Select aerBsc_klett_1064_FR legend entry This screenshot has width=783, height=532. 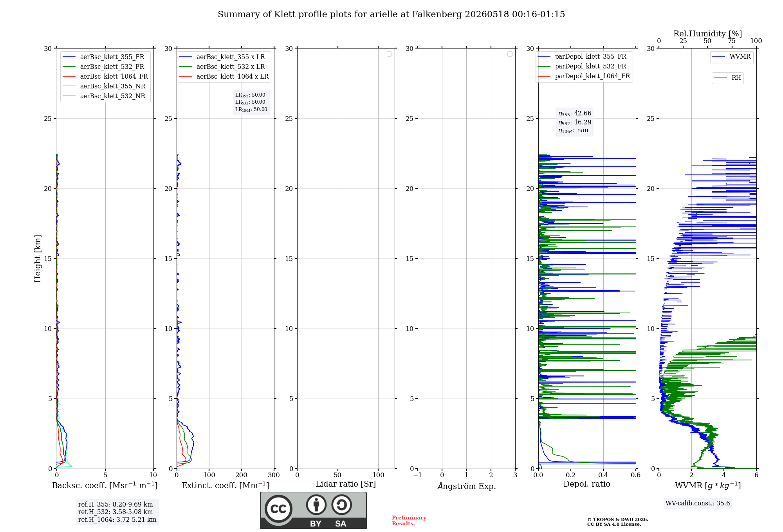tap(106, 76)
